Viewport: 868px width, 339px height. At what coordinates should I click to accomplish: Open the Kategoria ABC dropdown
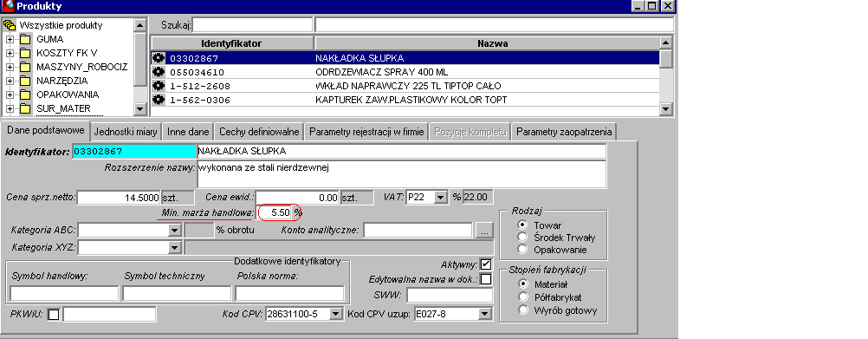tap(175, 231)
